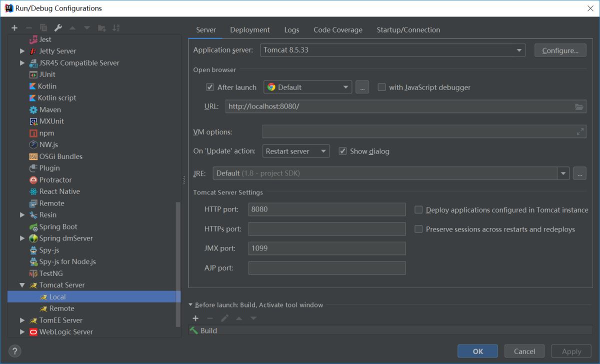600x364 pixels.
Task: Click the OK button
Action: (477, 351)
